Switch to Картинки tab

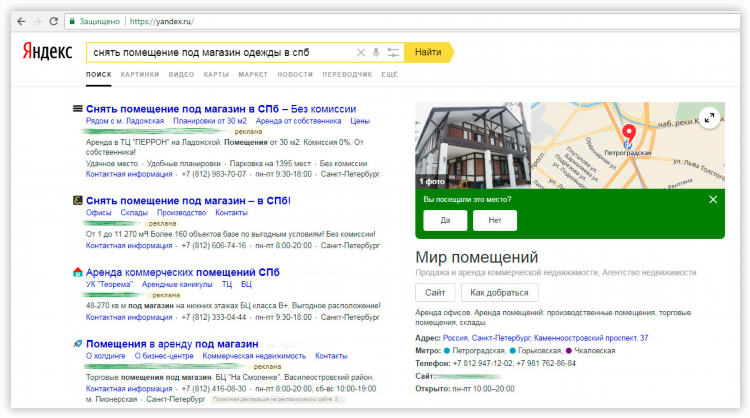point(140,75)
